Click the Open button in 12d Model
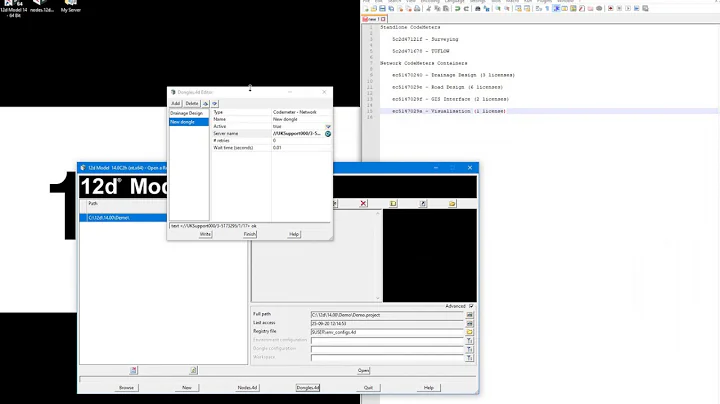This screenshot has width=720, height=404. tap(363, 370)
